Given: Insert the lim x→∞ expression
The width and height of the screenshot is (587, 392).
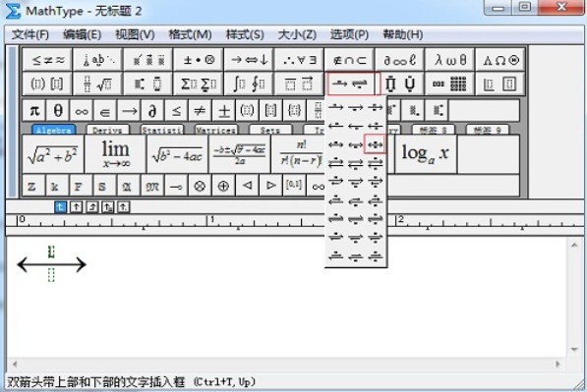Looking at the screenshot, I should click(116, 154).
